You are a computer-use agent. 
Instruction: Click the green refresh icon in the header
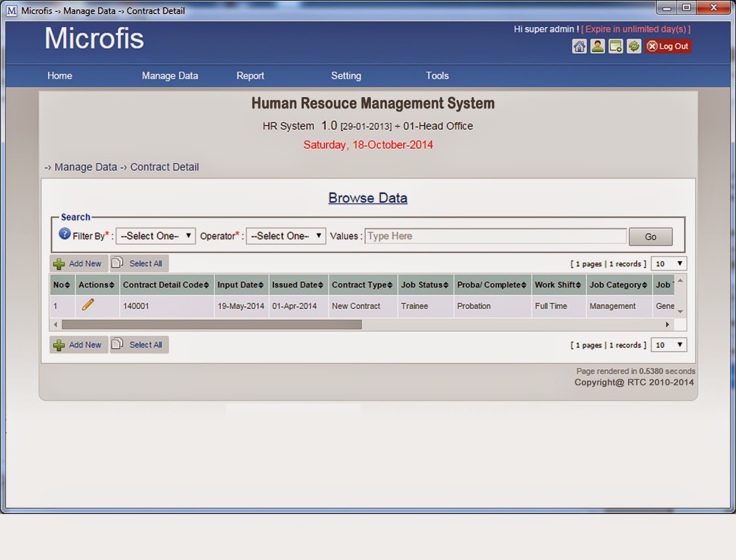[x=634, y=46]
